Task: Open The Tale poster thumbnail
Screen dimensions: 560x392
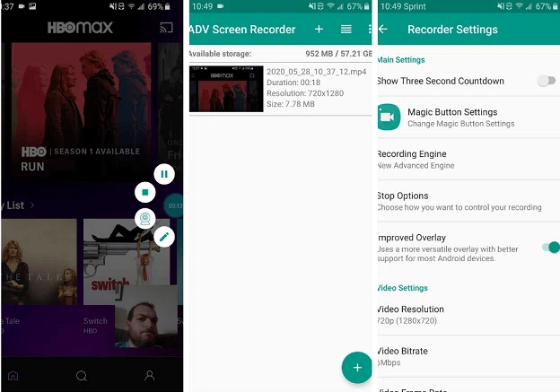Action: click(39, 262)
